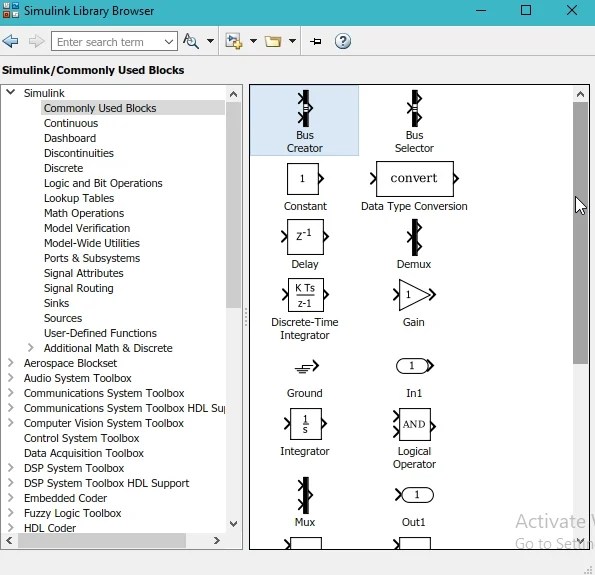Viewport: 595px width, 575px height.
Task: Click library tree scroll down arrow
Action: tap(233, 524)
